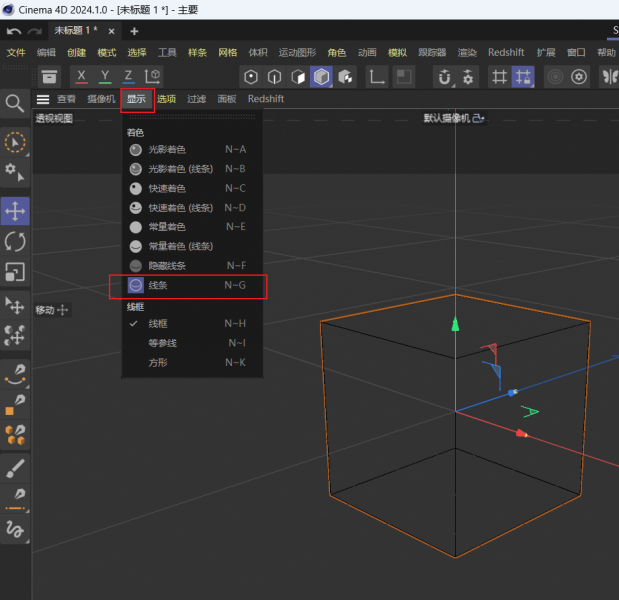Open the viewport 面板 menu
Image resolution: width=619 pixels, height=600 pixels.
[227, 99]
